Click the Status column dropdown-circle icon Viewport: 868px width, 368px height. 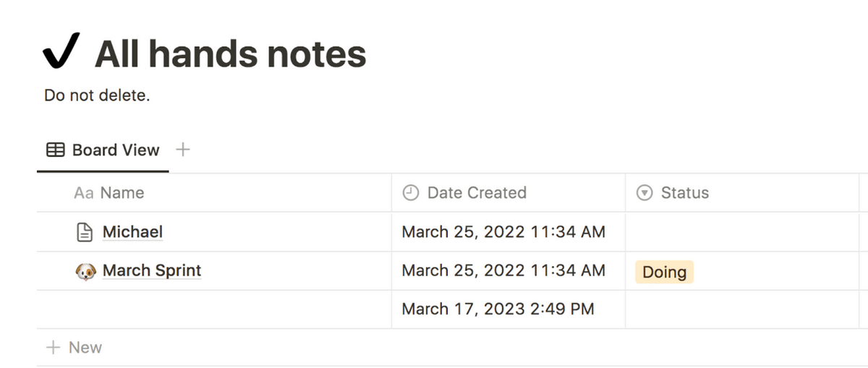pos(644,193)
